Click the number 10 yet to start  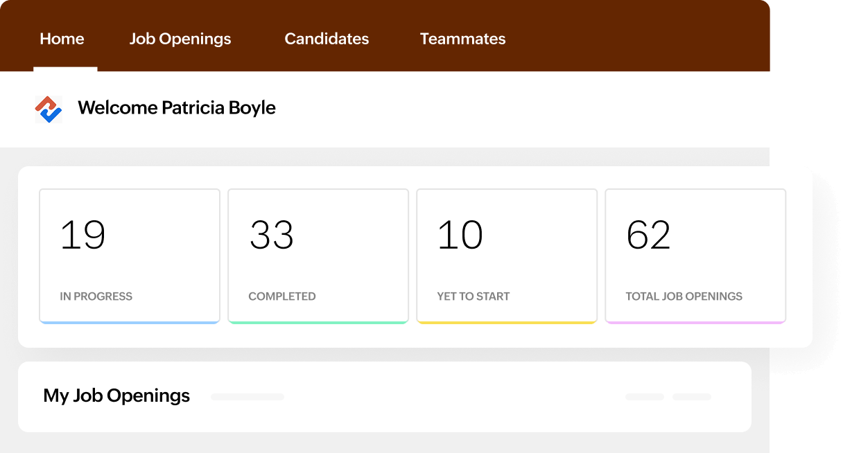point(459,236)
